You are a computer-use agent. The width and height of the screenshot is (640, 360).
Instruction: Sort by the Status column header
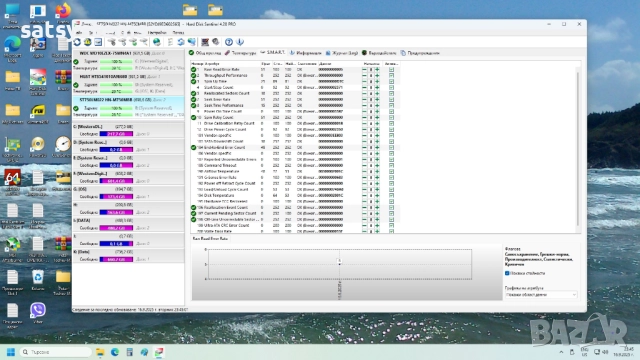307,64
